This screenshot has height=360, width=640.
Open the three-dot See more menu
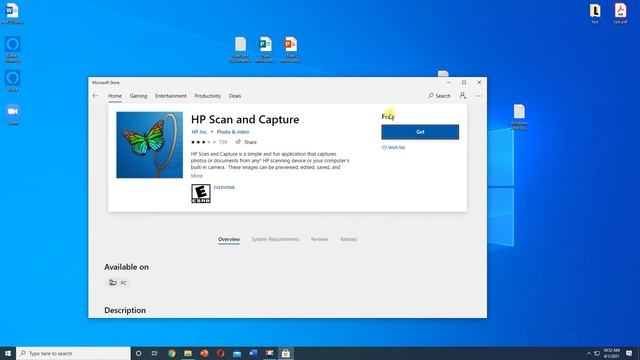(x=479, y=96)
